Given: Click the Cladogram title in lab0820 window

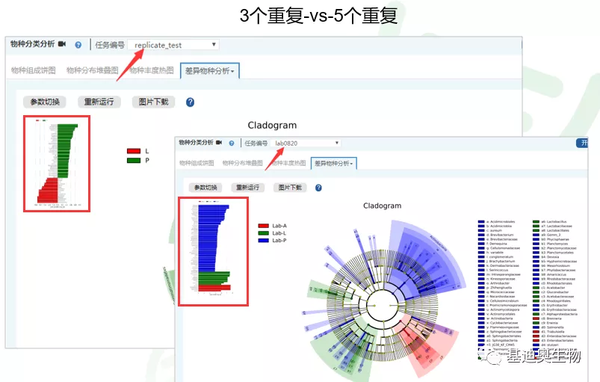Looking at the screenshot, I should point(382,206).
